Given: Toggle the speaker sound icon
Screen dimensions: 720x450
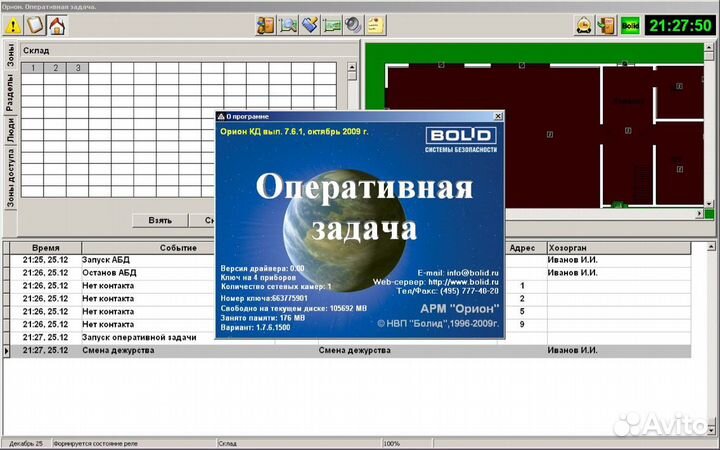Looking at the screenshot, I should pos(354,25).
